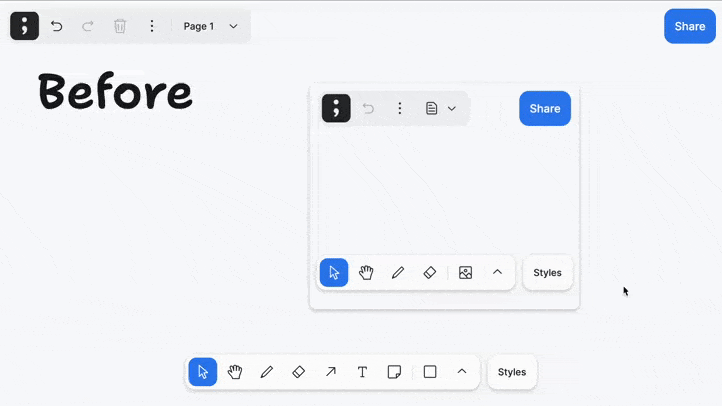The image size is (722, 406).
Task: Open the three-dot menu in small preview
Action: click(400, 109)
